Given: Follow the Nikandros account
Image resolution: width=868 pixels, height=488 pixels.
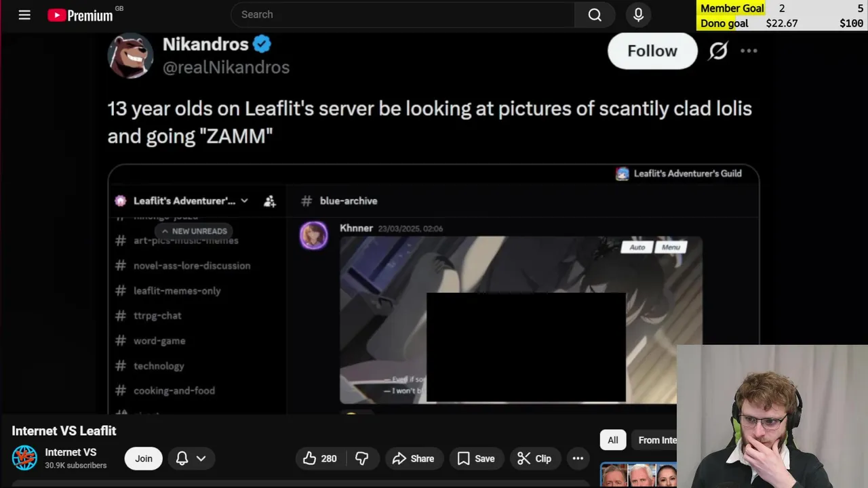Looking at the screenshot, I should pos(652,51).
